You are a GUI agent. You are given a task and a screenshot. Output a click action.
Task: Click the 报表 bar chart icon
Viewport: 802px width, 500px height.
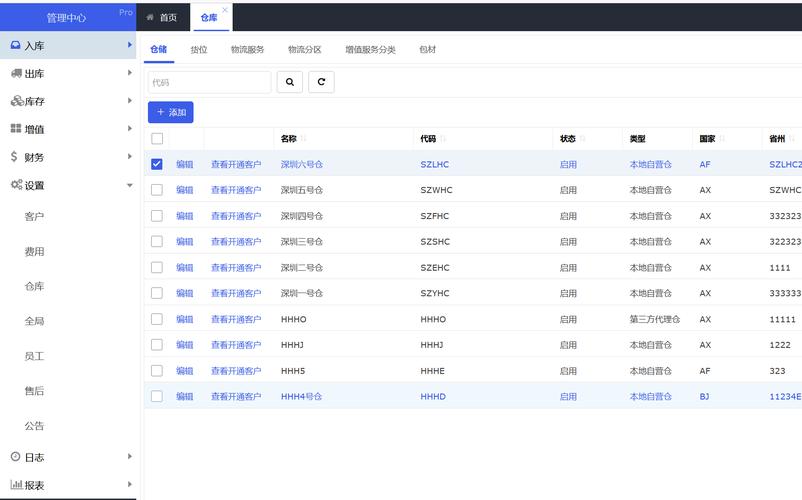click(x=16, y=484)
